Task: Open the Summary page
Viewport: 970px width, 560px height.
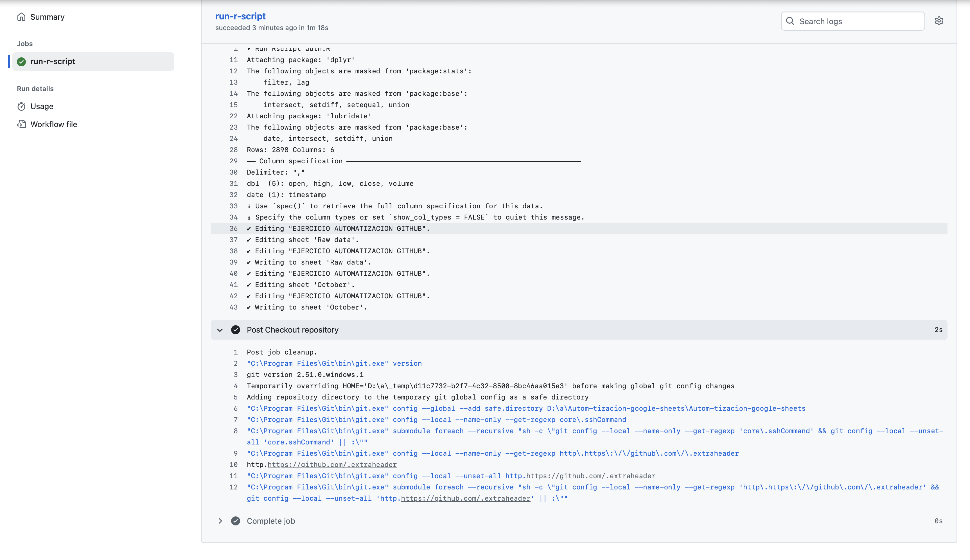Action: [x=47, y=17]
